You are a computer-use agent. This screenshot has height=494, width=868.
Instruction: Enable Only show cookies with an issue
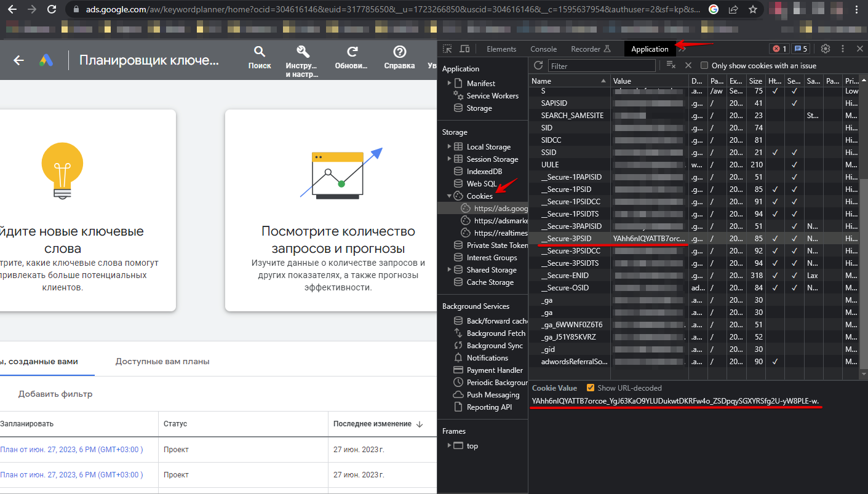tap(704, 65)
